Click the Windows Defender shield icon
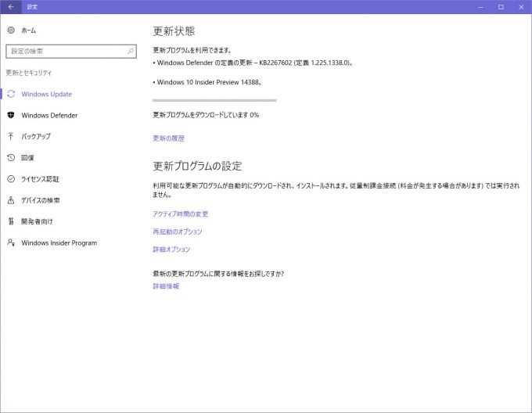 [x=11, y=115]
